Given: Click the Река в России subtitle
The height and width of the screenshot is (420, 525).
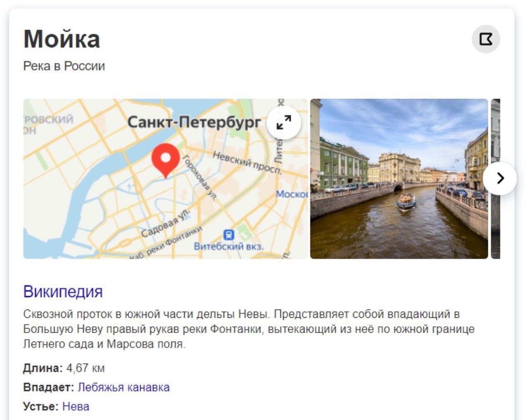Looking at the screenshot, I should [x=64, y=66].
